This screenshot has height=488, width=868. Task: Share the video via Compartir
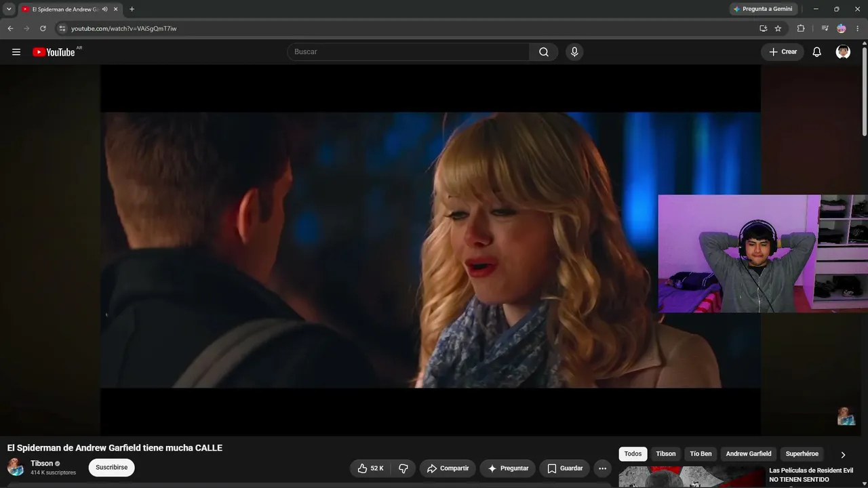point(448,468)
